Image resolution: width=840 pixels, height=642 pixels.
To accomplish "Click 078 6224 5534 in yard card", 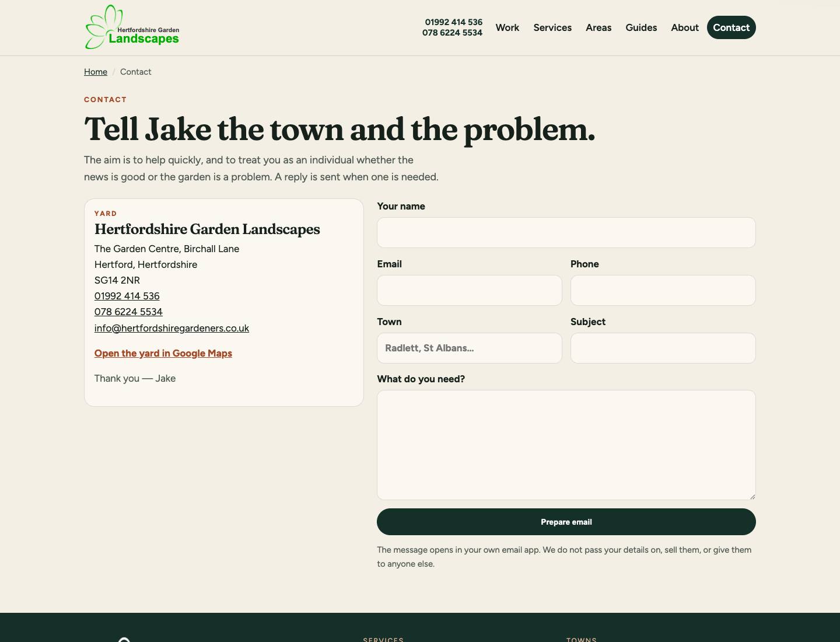I will pyautogui.click(x=128, y=312).
